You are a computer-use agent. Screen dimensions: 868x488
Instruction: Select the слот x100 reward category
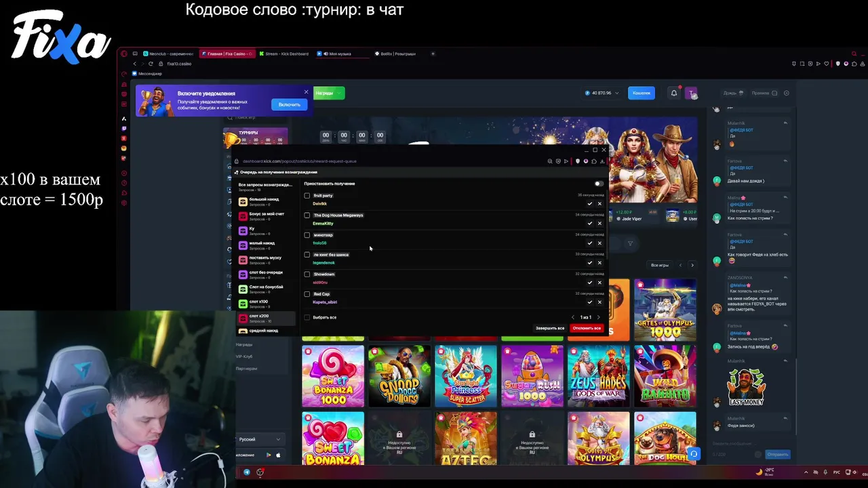[x=265, y=304]
